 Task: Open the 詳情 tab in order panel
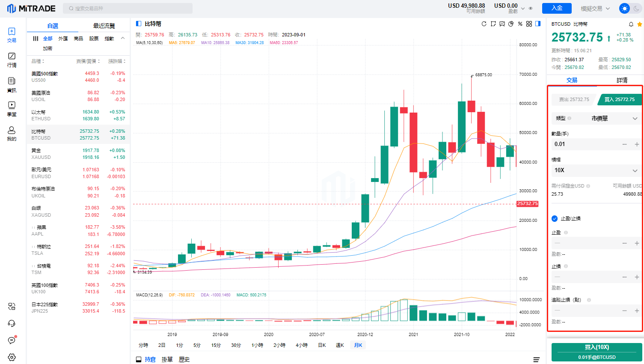[622, 80]
